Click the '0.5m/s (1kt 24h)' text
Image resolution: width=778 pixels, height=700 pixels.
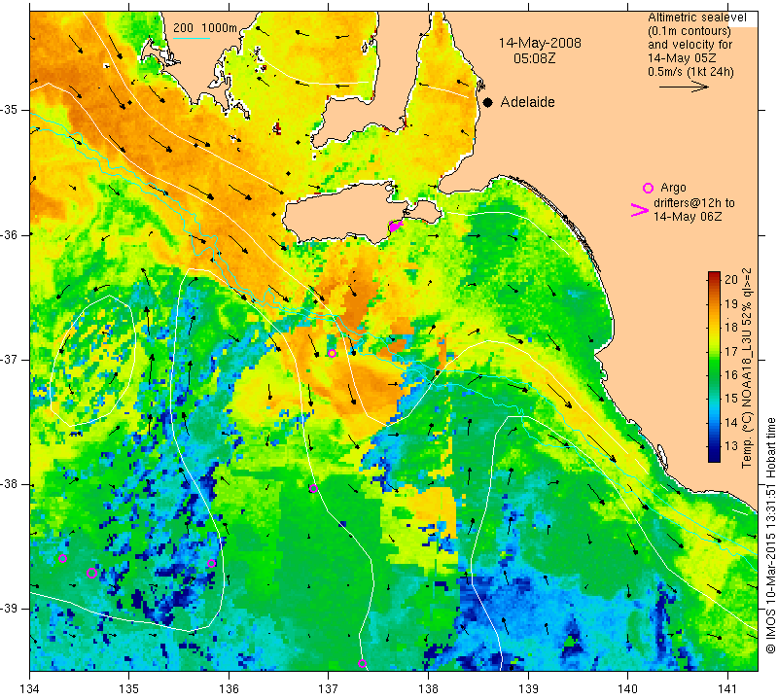click(690, 72)
